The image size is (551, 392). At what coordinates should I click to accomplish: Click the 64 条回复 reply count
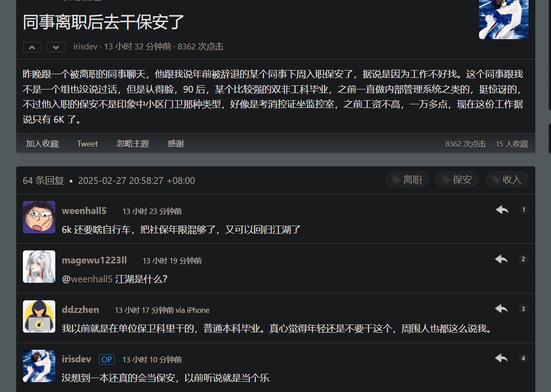click(x=44, y=181)
